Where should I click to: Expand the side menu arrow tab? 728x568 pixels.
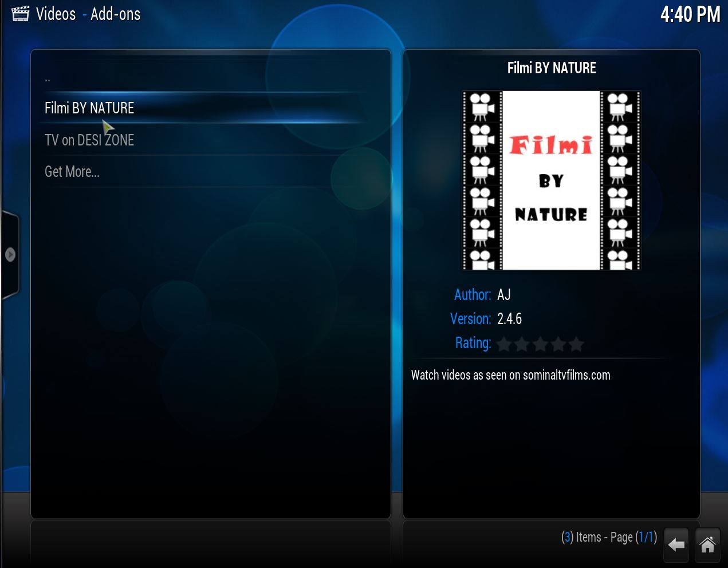10,255
